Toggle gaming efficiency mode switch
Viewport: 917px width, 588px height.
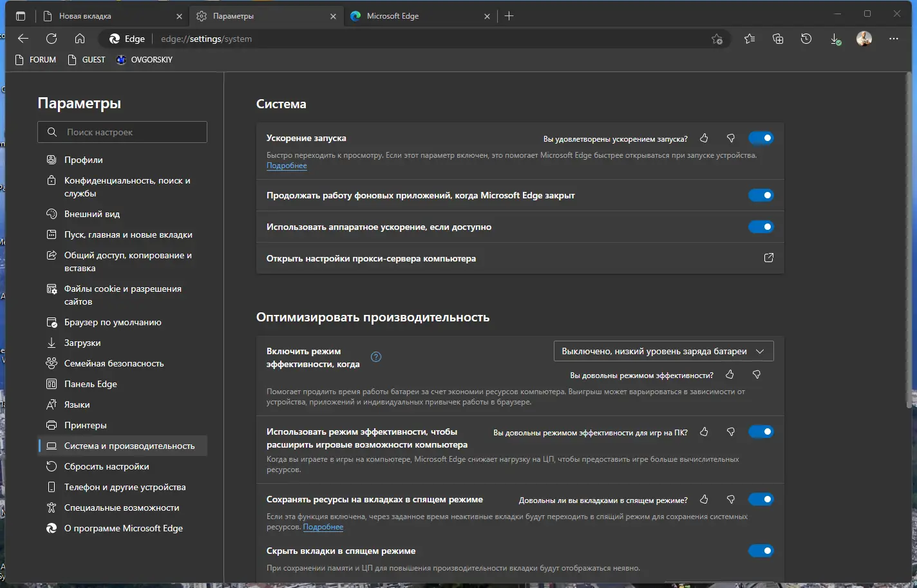click(761, 432)
